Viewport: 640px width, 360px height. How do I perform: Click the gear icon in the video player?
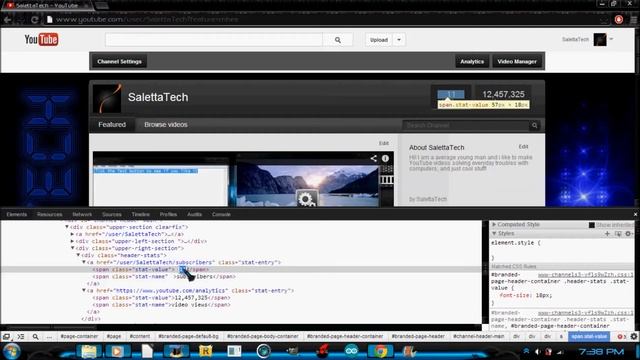tap(306, 198)
